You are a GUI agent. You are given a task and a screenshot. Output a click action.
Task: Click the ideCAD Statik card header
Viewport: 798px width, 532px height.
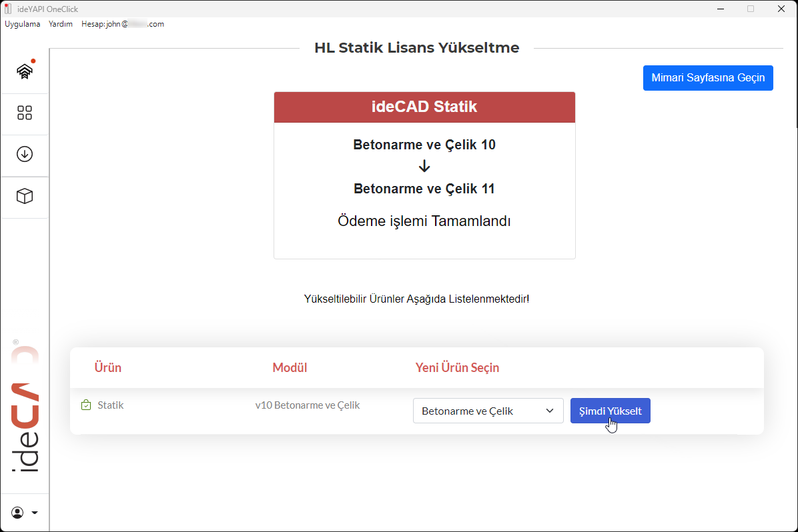[x=424, y=107]
